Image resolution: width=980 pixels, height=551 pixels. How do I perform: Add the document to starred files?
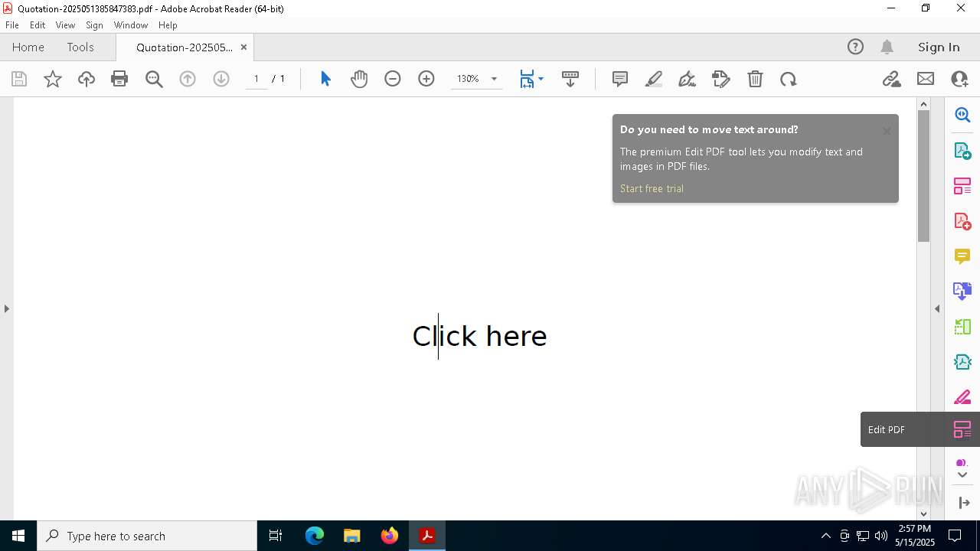tap(53, 79)
